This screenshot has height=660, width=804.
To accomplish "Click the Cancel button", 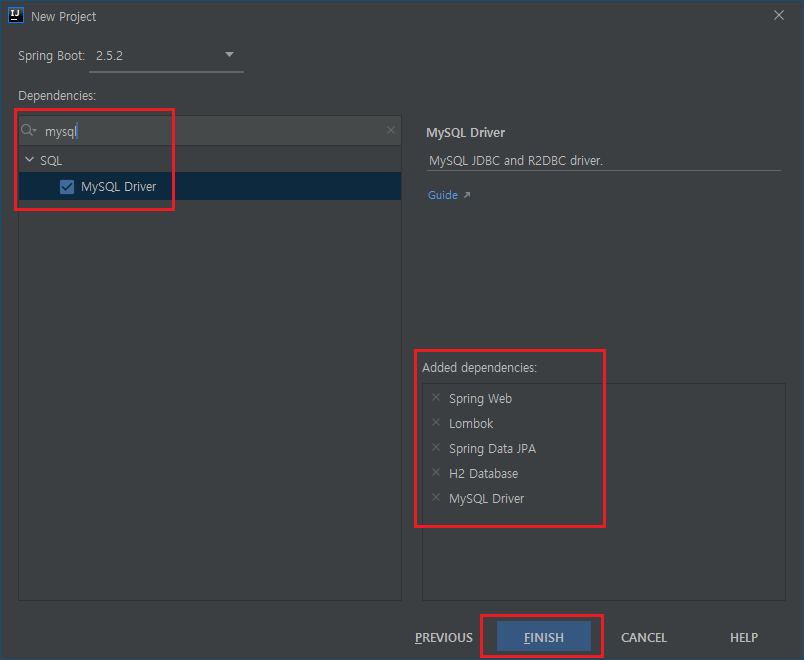I will pyautogui.click(x=644, y=637).
